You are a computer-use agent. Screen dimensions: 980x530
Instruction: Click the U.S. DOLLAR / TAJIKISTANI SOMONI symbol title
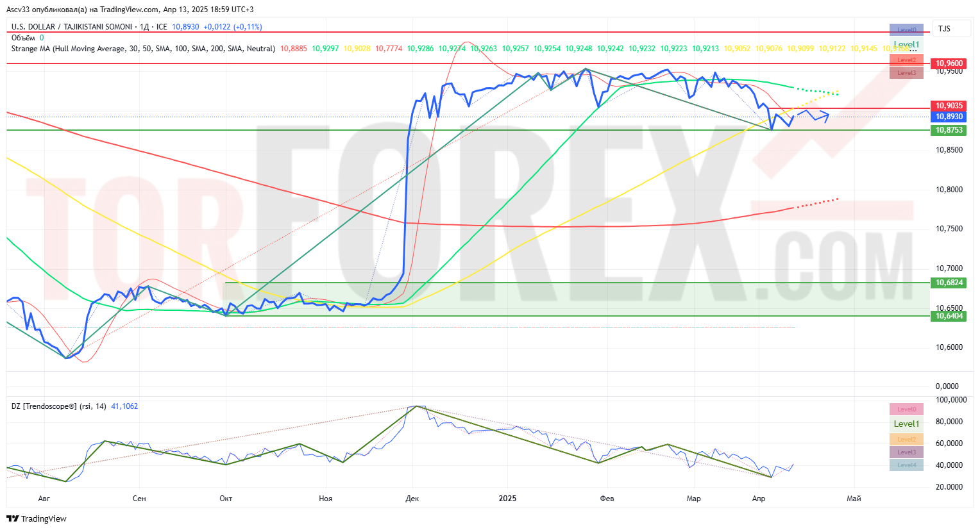click(x=72, y=27)
